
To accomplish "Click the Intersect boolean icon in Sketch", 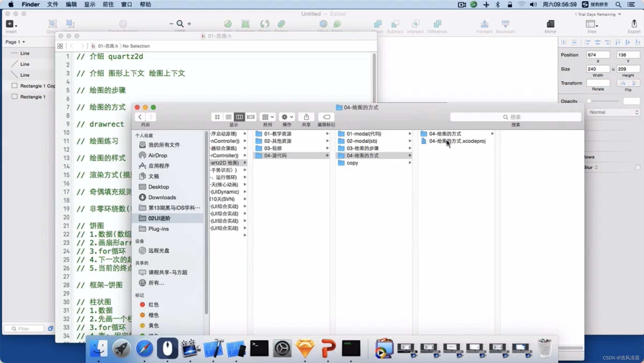I will pyautogui.click(x=415, y=24).
